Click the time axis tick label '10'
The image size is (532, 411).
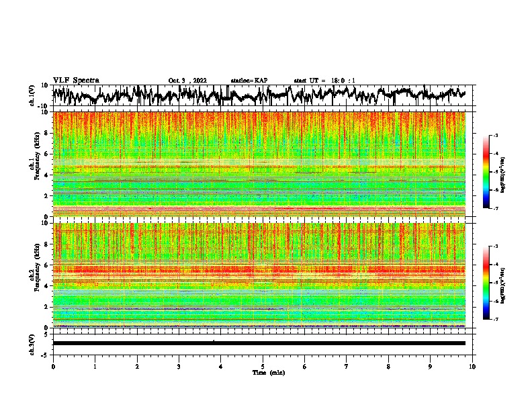point(472,367)
